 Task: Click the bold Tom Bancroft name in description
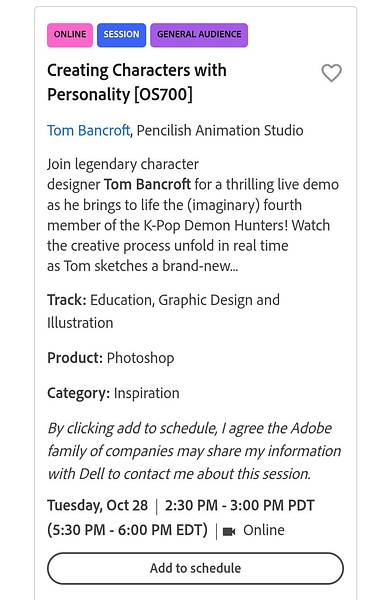(147, 184)
